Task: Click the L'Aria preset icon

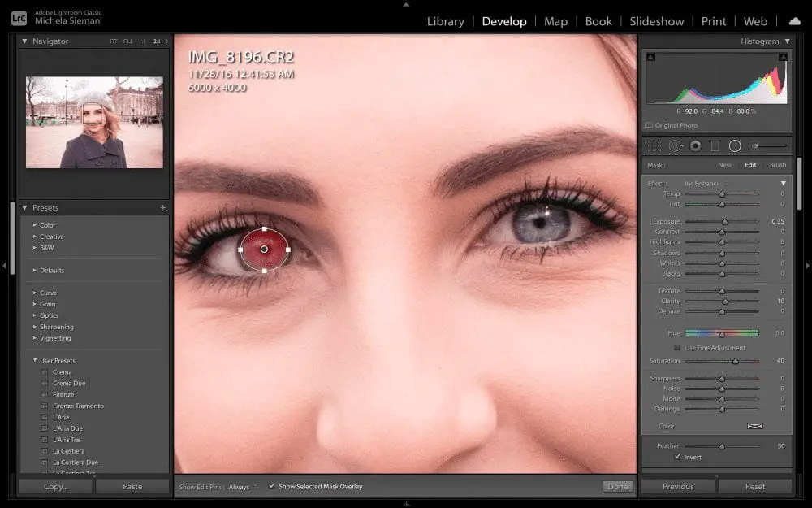Action: click(x=45, y=417)
